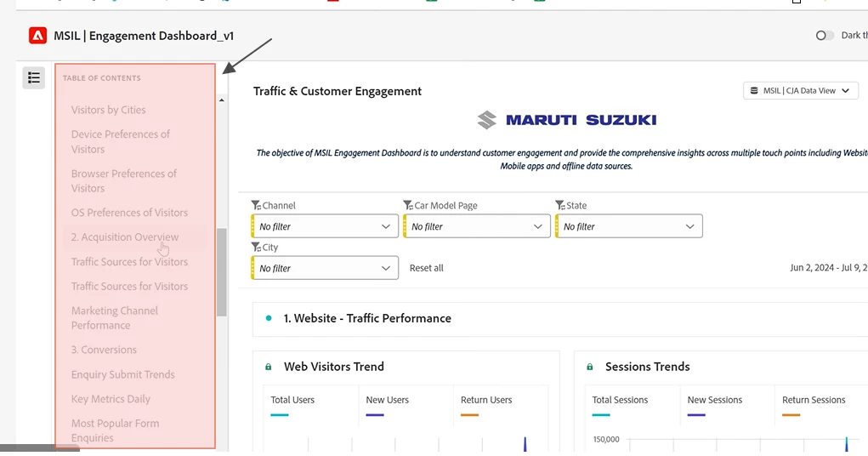Screen dimensions: 868x456
Task: Go to Enquiry Submit Trends
Action: click(123, 374)
